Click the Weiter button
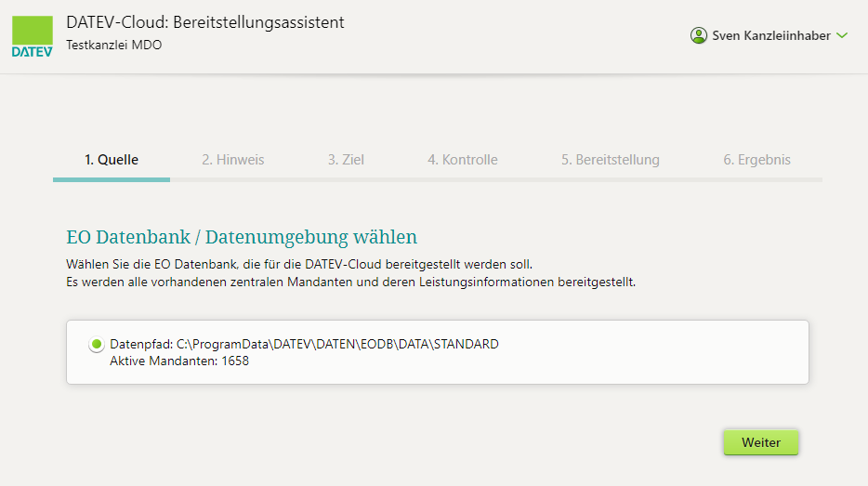Image resolution: width=868 pixels, height=486 pixels. [760, 442]
